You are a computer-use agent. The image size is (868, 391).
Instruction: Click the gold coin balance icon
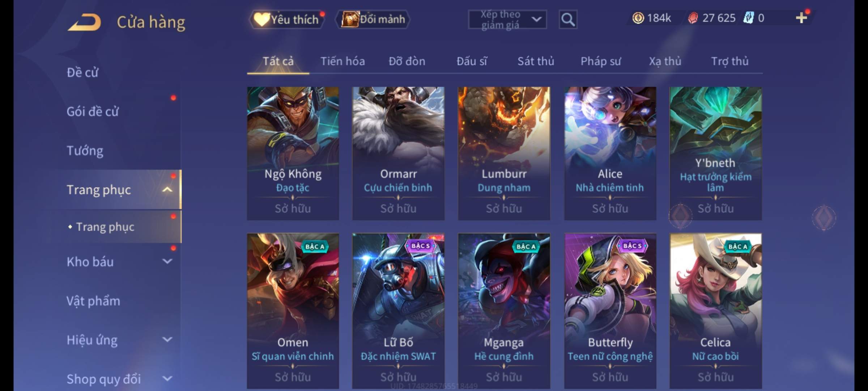pyautogui.click(x=638, y=18)
